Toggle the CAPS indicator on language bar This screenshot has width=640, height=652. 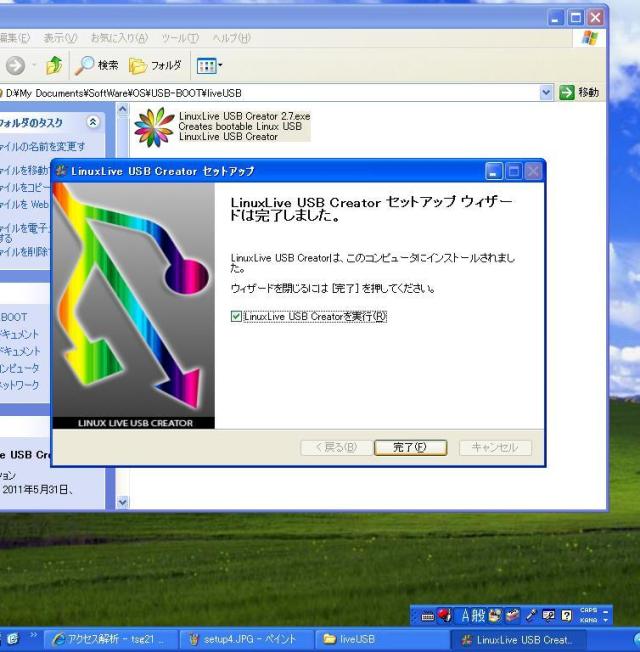click(587, 610)
